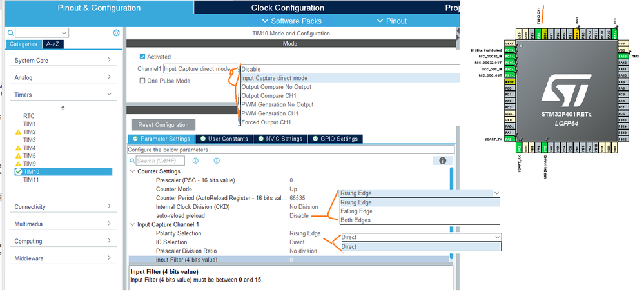The height and width of the screenshot is (292, 644).
Task: Click the Counter Period value 65535
Action: click(x=297, y=198)
